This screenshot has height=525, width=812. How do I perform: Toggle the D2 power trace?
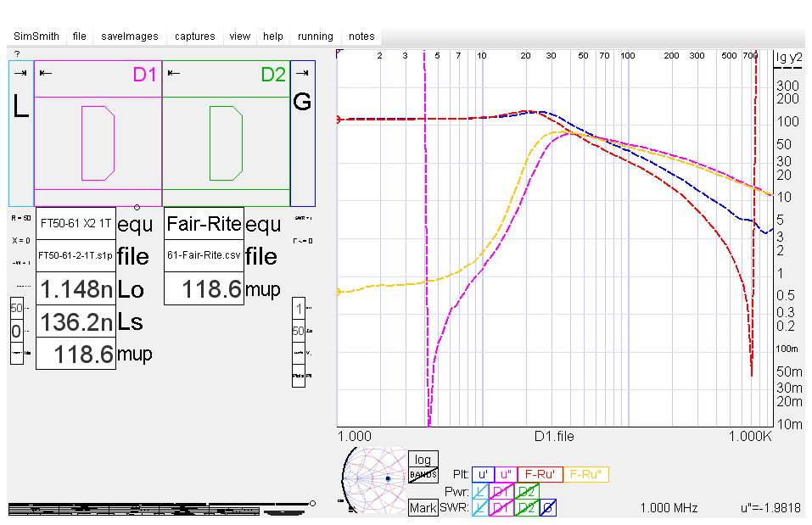tap(527, 491)
